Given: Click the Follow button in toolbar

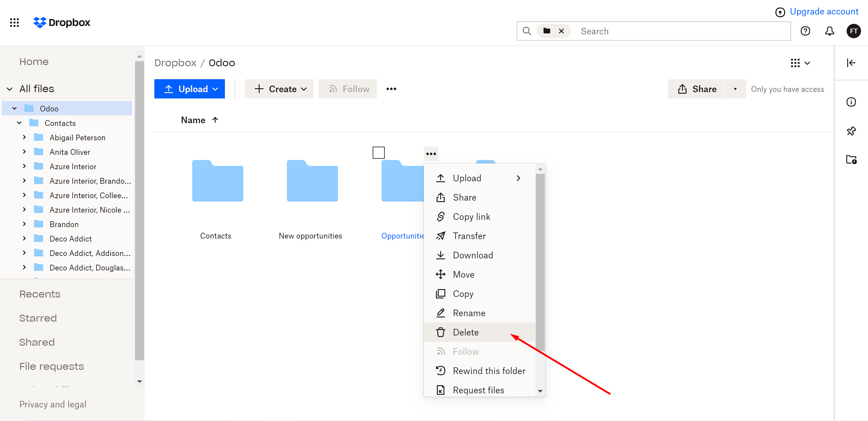Looking at the screenshot, I should tap(347, 89).
